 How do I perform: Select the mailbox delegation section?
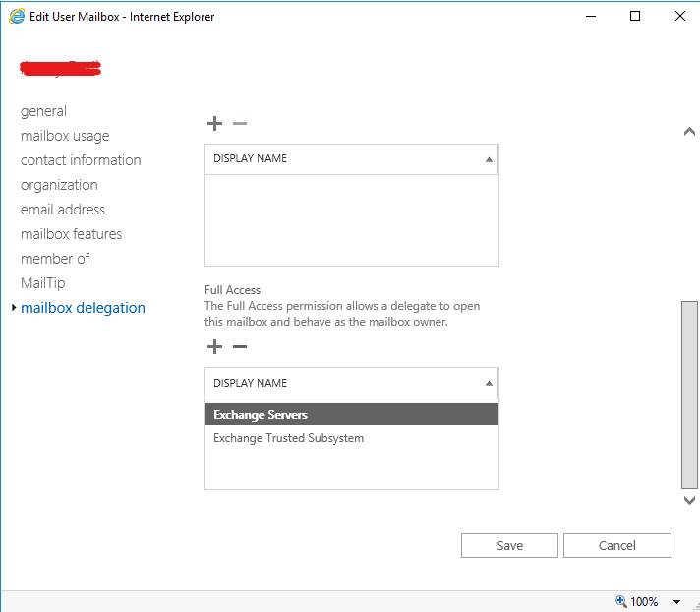tap(83, 307)
